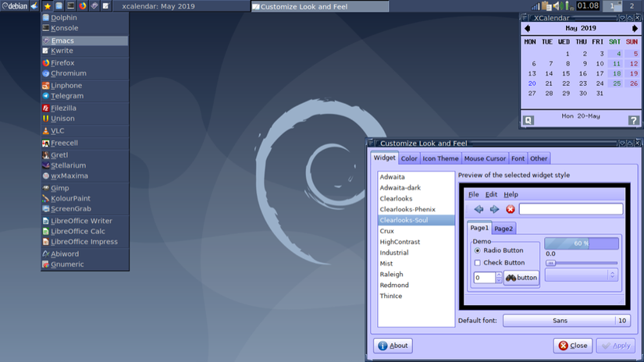Image resolution: width=644 pixels, height=362 pixels.
Task: Click the back arrow in the widget preview
Action: (x=479, y=209)
